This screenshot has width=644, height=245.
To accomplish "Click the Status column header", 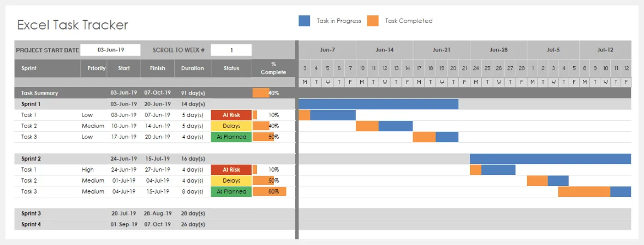I will point(231,68).
